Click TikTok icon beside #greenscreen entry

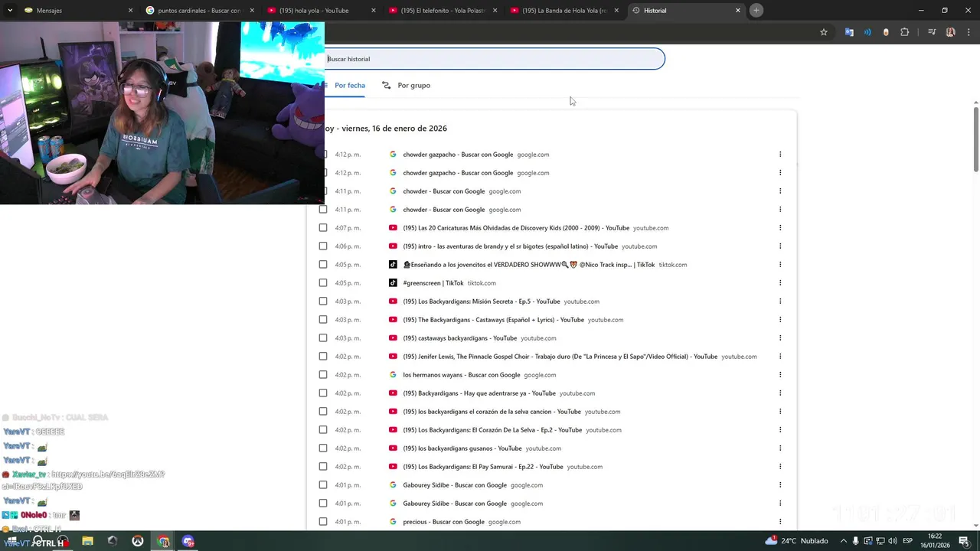pyautogui.click(x=393, y=283)
